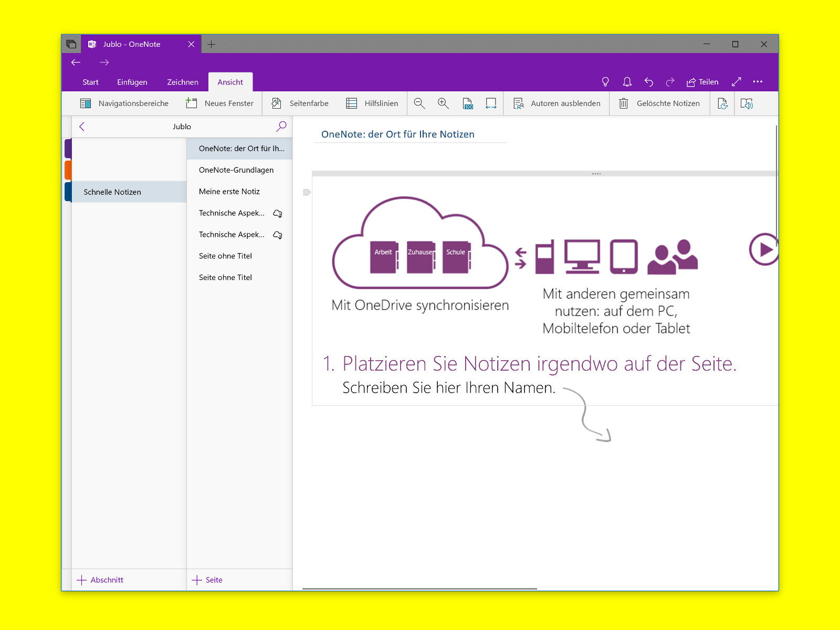Screen dimensions: 840x630
Task: Add a new section with Abschnitt
Action: pos(100,580)
